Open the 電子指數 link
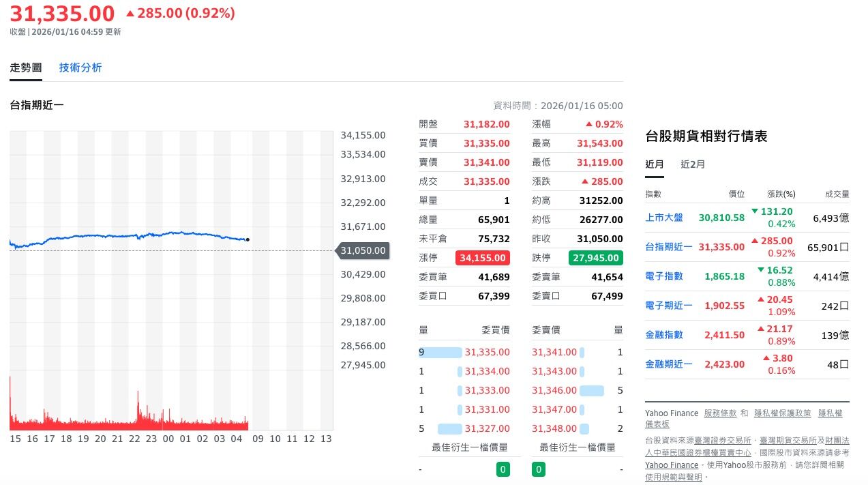Screen dimensions: 868x485 663,276
